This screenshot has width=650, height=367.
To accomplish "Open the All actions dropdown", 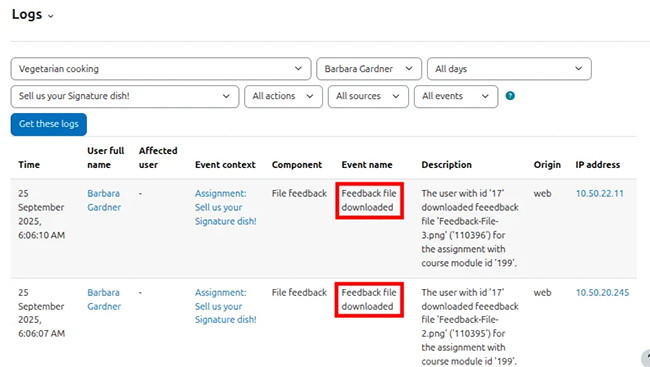I will [283, 96].
